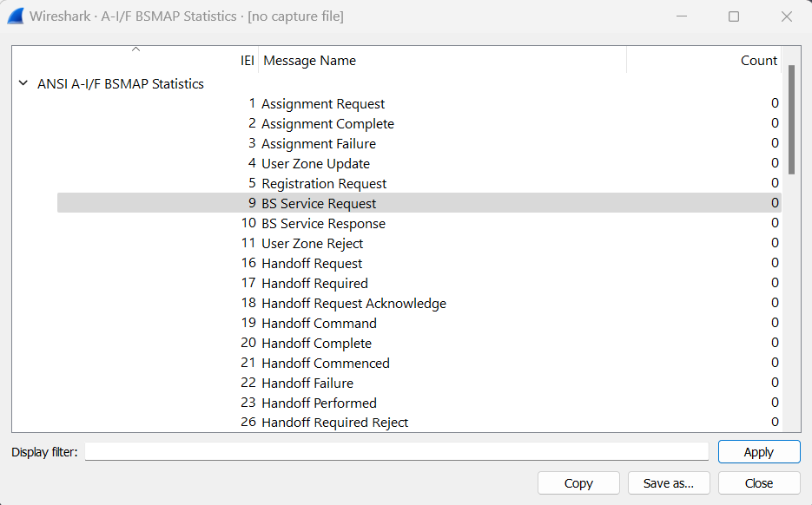This screenshot has height=505, width=812.
Task: Select the Assignment Failure row
Action: (x=319, y=144)
